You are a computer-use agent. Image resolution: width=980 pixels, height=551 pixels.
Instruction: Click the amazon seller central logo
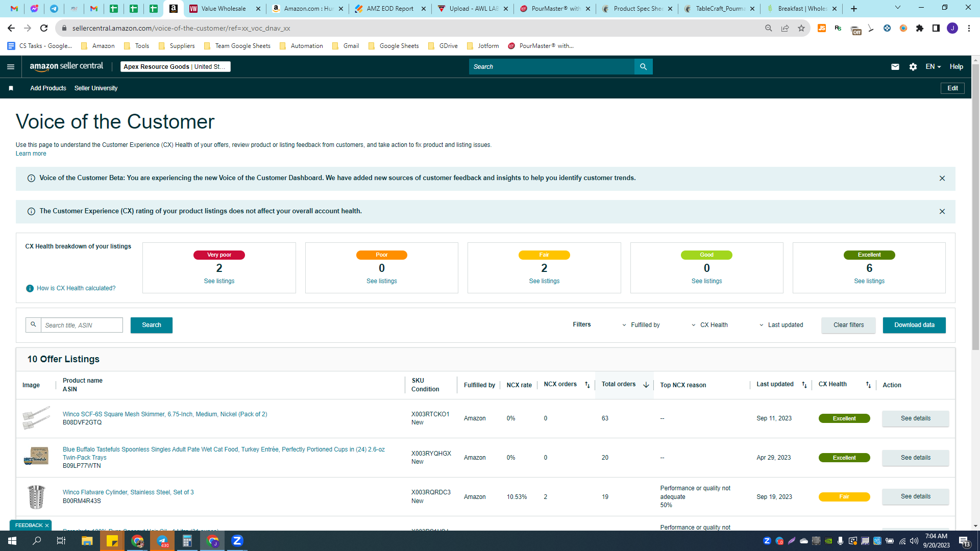pos(66,66)
